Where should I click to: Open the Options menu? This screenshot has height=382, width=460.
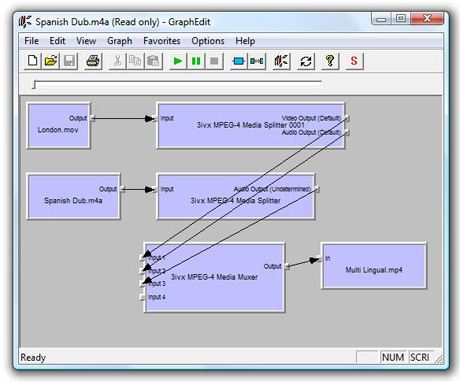208,41
